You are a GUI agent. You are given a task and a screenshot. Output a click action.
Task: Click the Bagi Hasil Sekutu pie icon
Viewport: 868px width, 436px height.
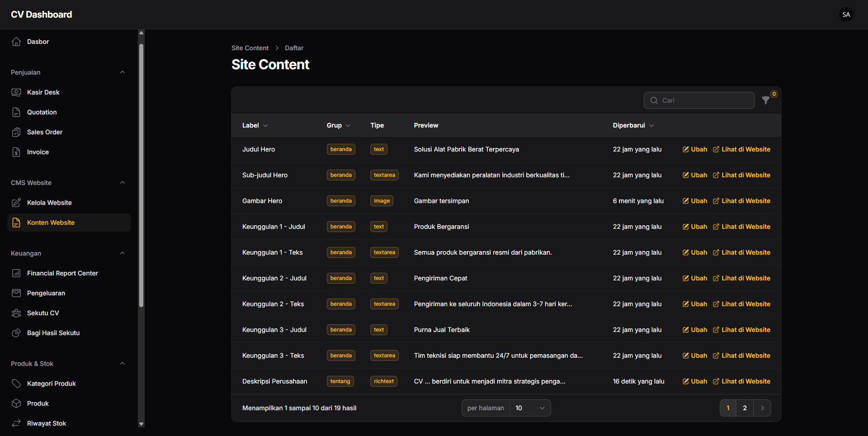pos(16,333)
